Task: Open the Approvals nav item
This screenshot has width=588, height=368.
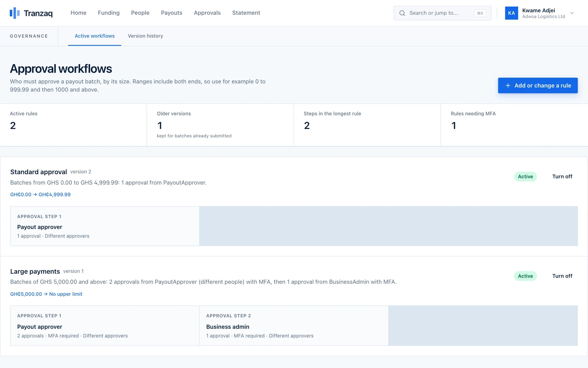Action: (x=207, y=13)
